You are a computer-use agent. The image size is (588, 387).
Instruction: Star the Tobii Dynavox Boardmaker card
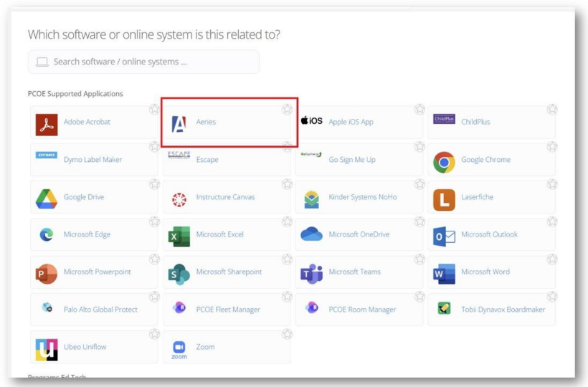click(552, 296)
